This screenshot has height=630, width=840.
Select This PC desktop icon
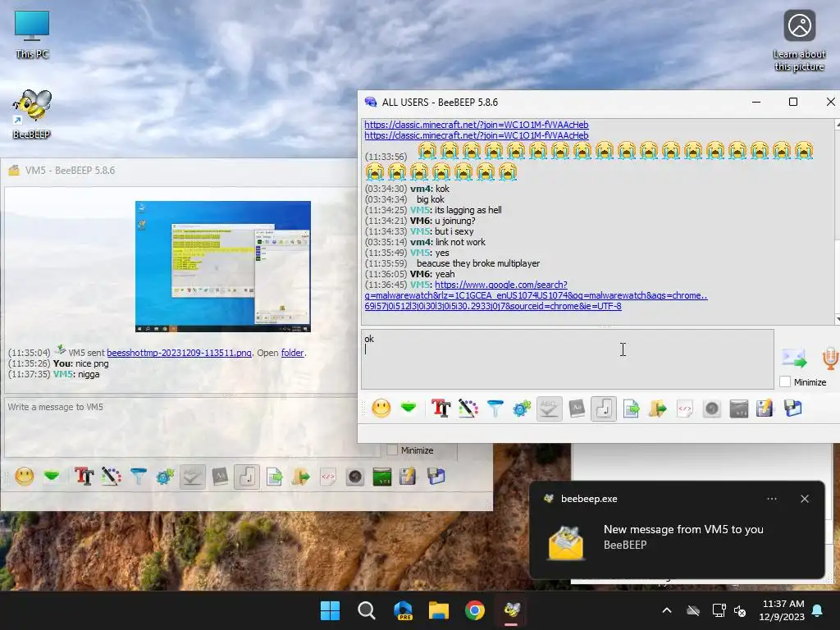pyautogui.click(x=32, y=34)
